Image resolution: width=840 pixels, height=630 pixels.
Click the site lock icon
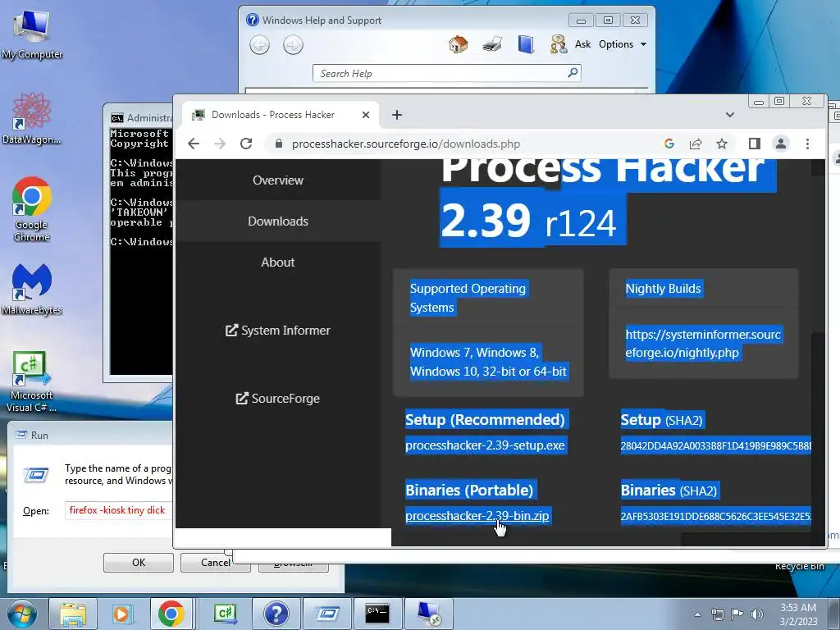click(278, 144)
